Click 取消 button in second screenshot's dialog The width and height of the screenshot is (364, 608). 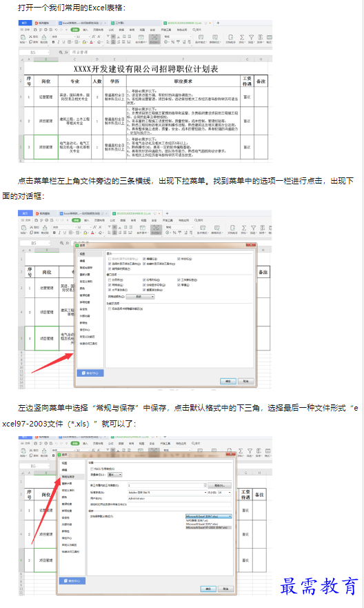tap(245, 381)
